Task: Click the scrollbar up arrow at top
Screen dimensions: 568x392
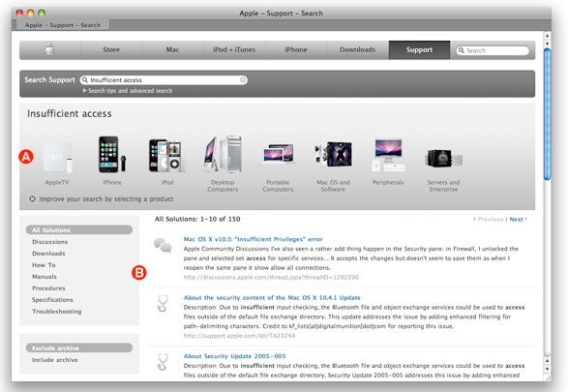Action: [547, 36]
